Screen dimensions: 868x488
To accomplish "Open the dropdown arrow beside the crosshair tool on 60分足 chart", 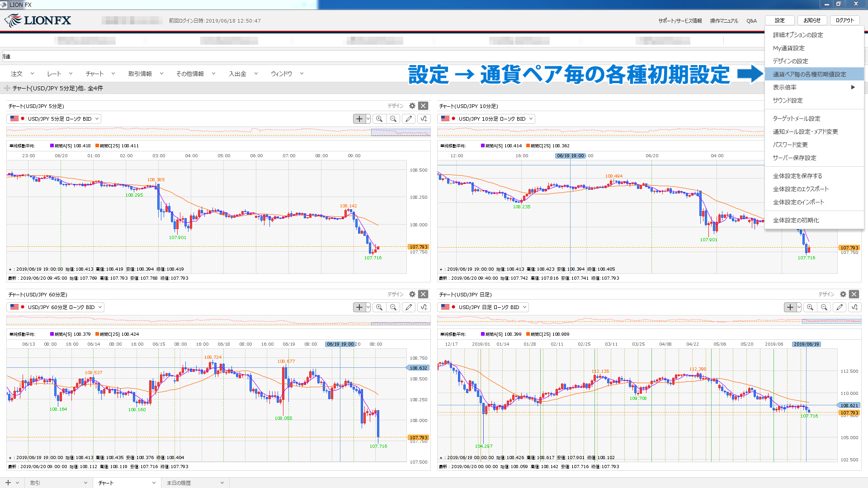I will (x=368, y=307).
